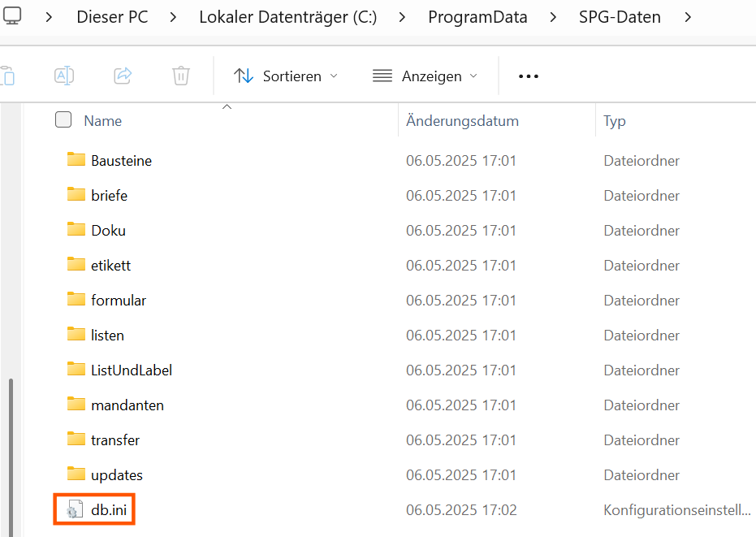Click the Dateiordner type of transfer row
Screen dimensions: 756x537
coord(642,440)
